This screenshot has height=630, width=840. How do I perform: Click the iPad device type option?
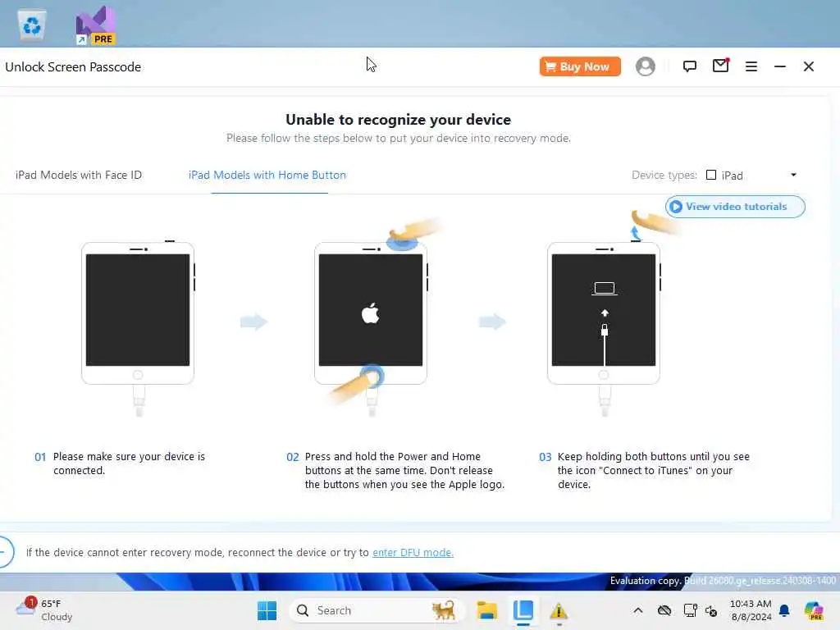(725, 176)
